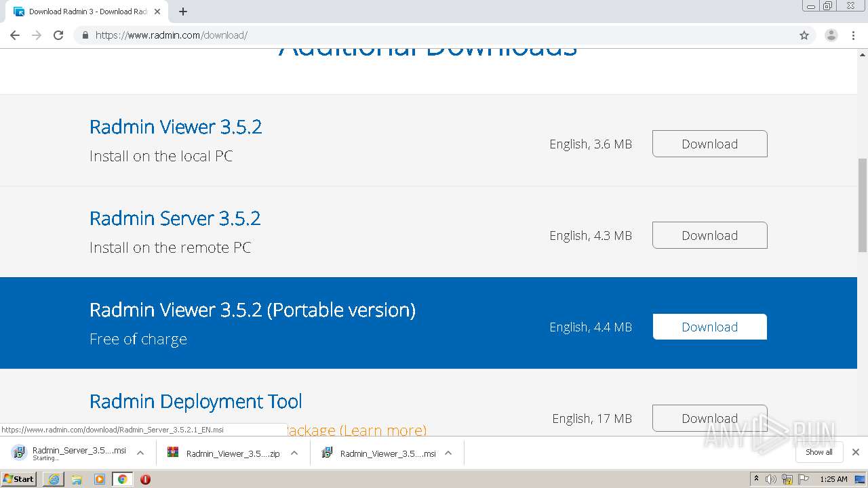
Task: Go back to the previous page
Action: (15, 35)
